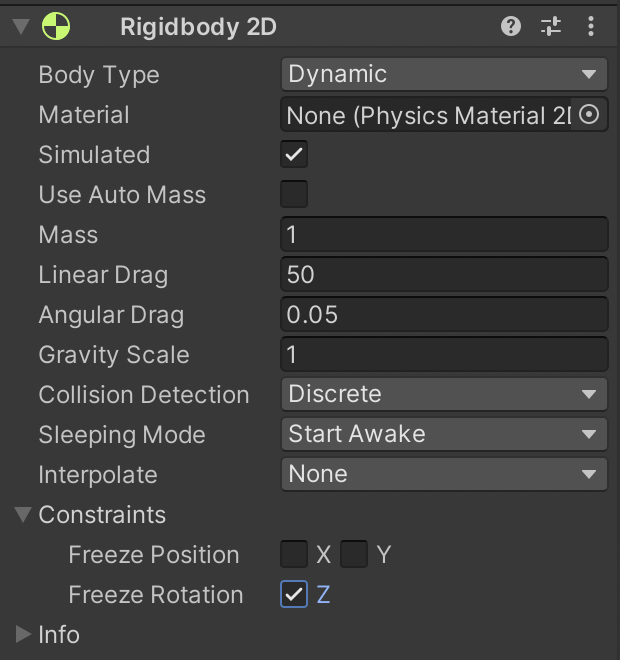Open the Collision Detection dropdown
620x660 pixels.
pyautogui.click(x=444, y=394)
